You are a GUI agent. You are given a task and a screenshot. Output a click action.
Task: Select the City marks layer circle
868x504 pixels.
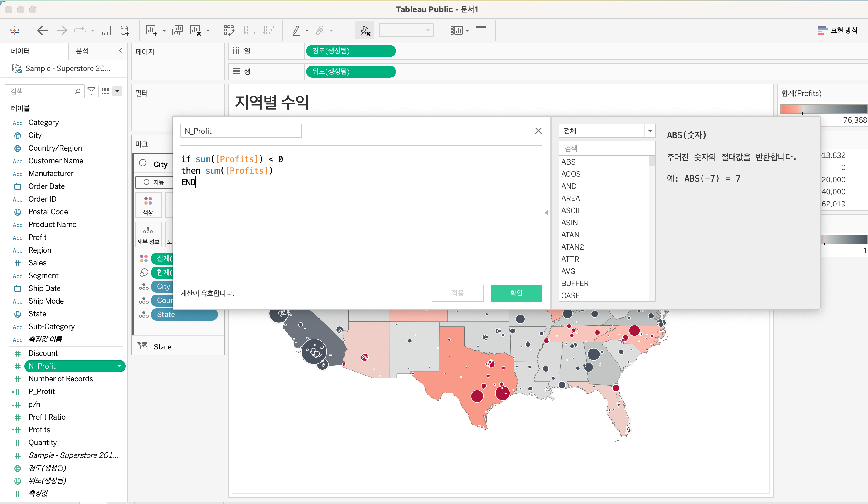click(x=143, y=163)
